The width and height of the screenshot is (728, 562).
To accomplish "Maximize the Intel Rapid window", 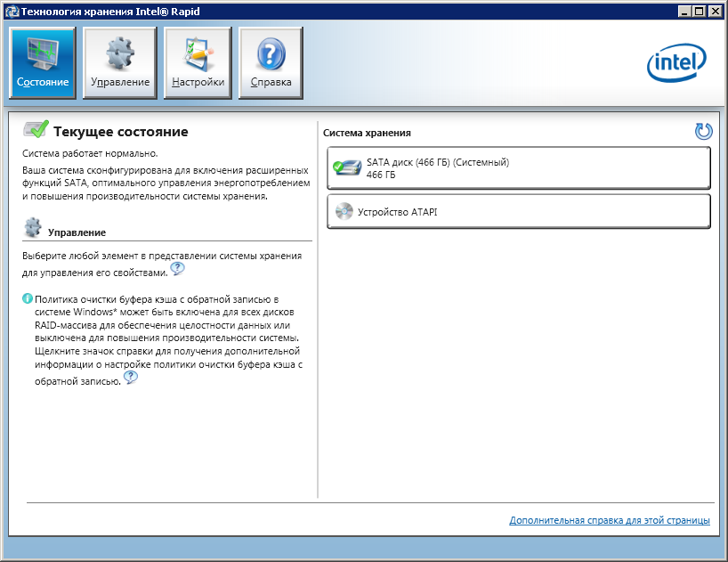I will [699, 12].
